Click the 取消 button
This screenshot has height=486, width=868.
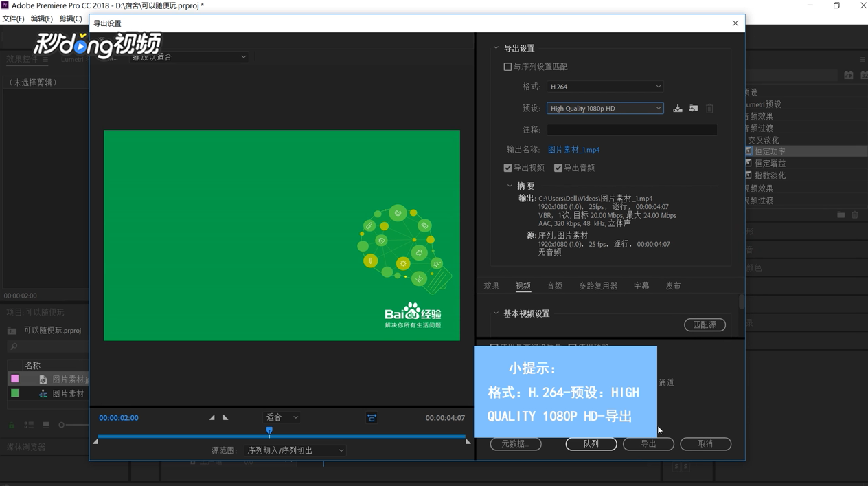pyautogui.click(x=705, y=444)
